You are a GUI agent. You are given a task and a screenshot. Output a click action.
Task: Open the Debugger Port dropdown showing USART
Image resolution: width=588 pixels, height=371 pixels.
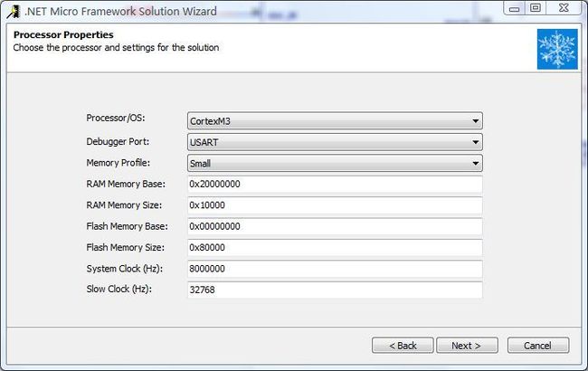pyautogui.click(x=335, y=142)
